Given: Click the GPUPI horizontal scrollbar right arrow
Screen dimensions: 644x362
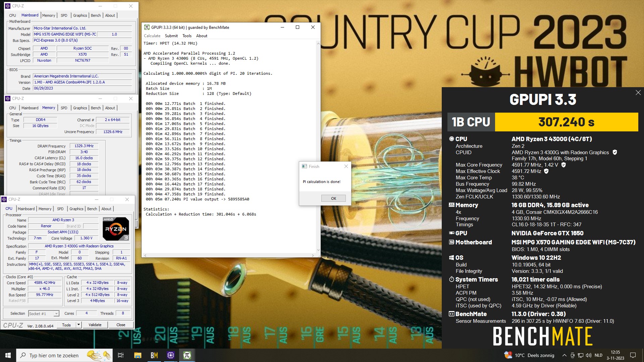Looking at the screenshot, I should coord(313,255).
